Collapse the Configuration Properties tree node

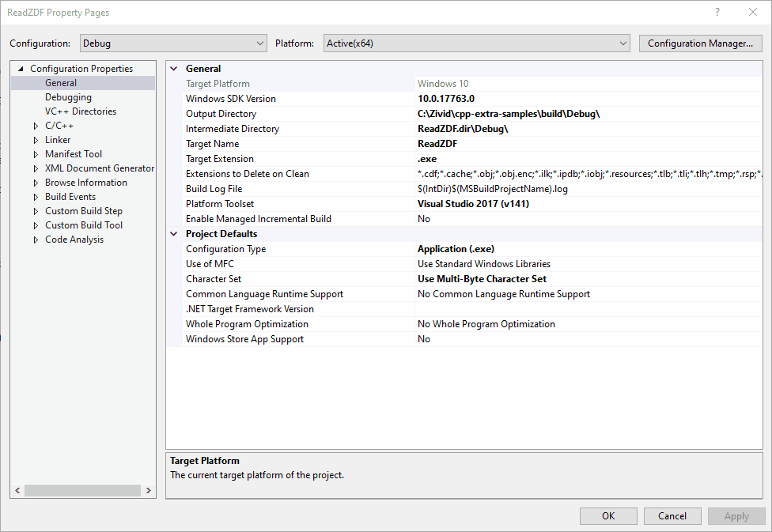point(21,69)
